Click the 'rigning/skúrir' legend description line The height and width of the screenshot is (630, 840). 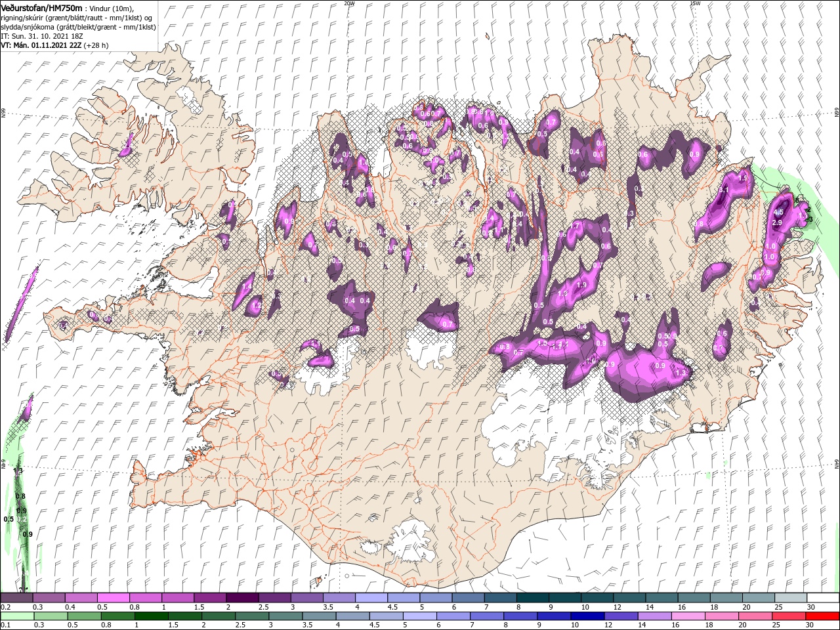point(77,17)
